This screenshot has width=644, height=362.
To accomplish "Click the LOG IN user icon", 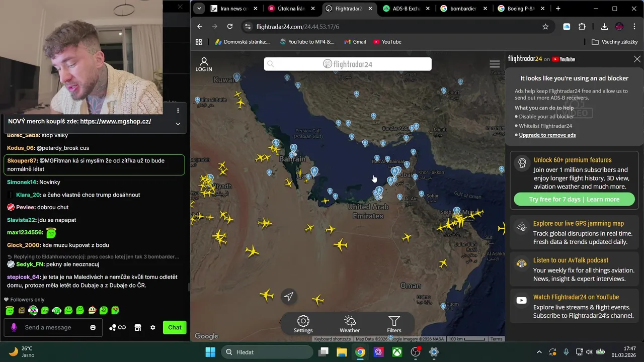I will point(204,64).
